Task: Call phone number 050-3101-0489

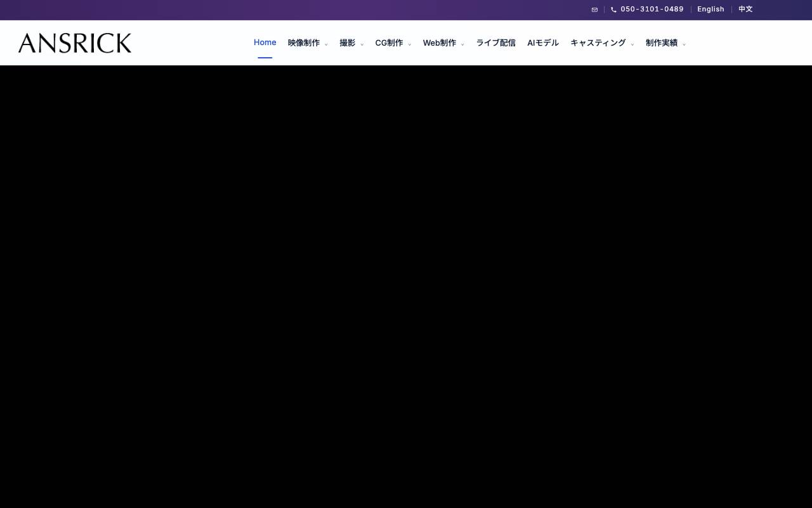Action: click(652, 10)
